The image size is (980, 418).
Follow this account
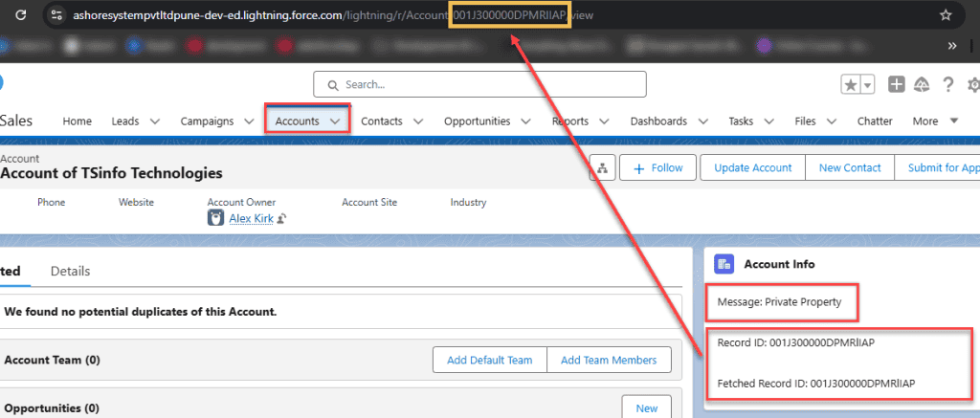pyautogui.click(x=657, y=168)
